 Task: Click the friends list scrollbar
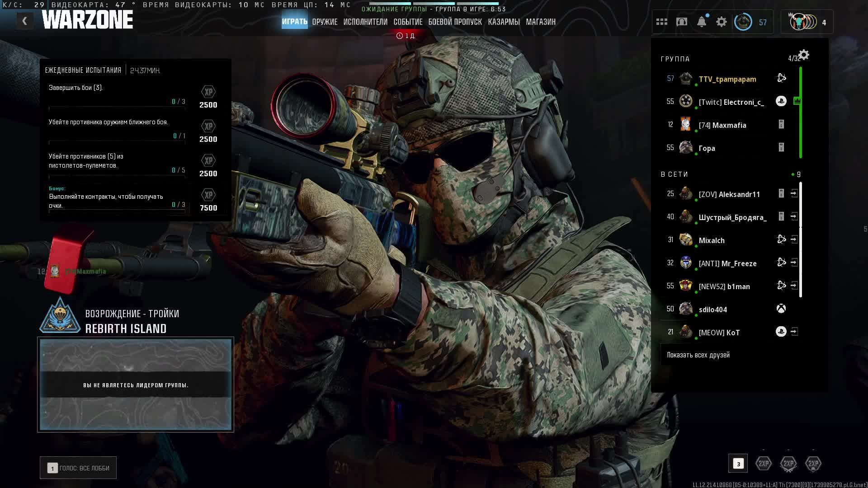(x=801, y=239)
